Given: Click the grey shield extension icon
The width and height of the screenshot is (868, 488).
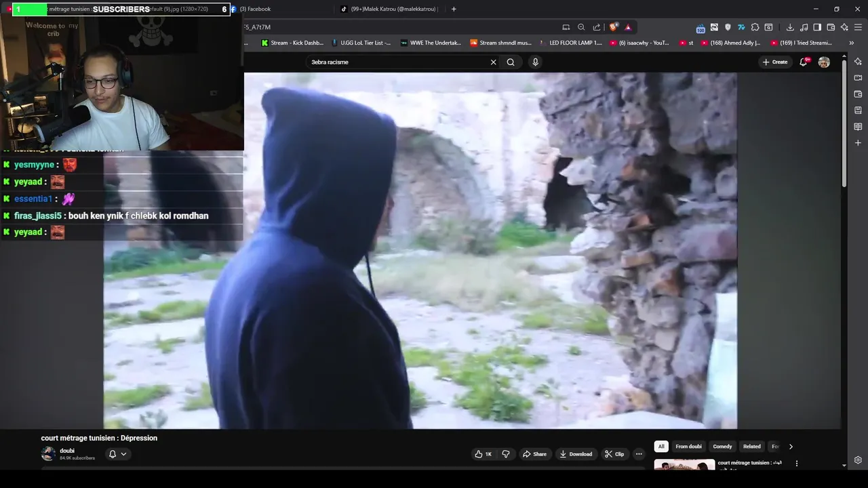Looking at the screenshot, I should (x=728, y=27).
